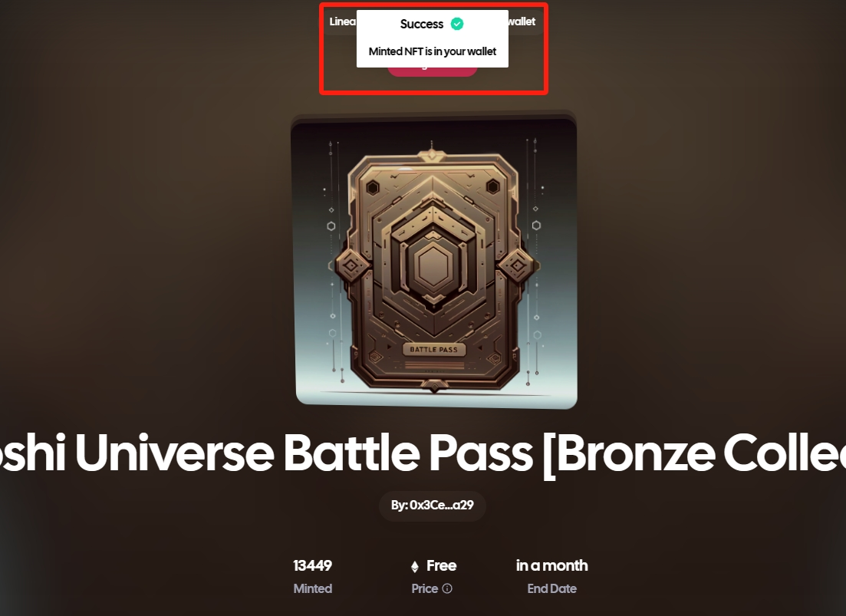The height and width of the screenshot is (616, 846).
Task: Click the Success heading in the toast
Action: tap(421, 25)
